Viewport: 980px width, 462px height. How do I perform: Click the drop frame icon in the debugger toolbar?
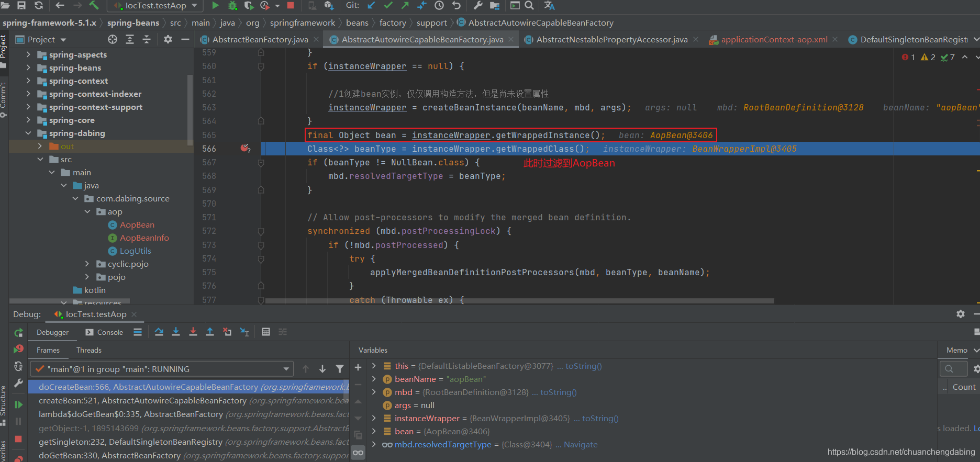point(227,332)
